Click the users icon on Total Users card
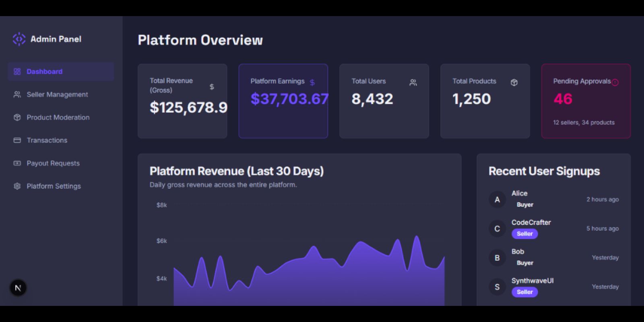Image resolution: width=644 pixels, height=322 pixels. [413, 83]
